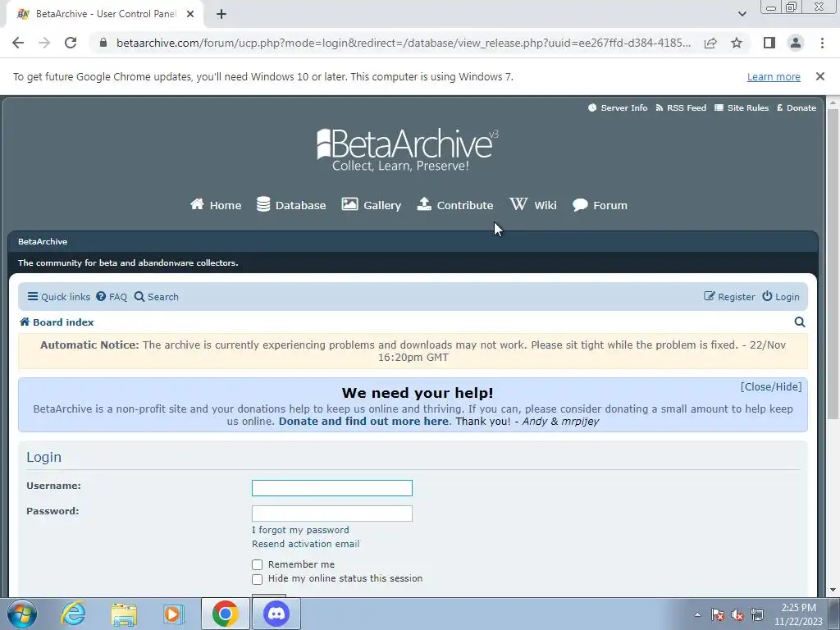Screen dimensions: 840x630
Task: Open Database in main navigation
Action: pyautogui.click(x=291, y=205)
